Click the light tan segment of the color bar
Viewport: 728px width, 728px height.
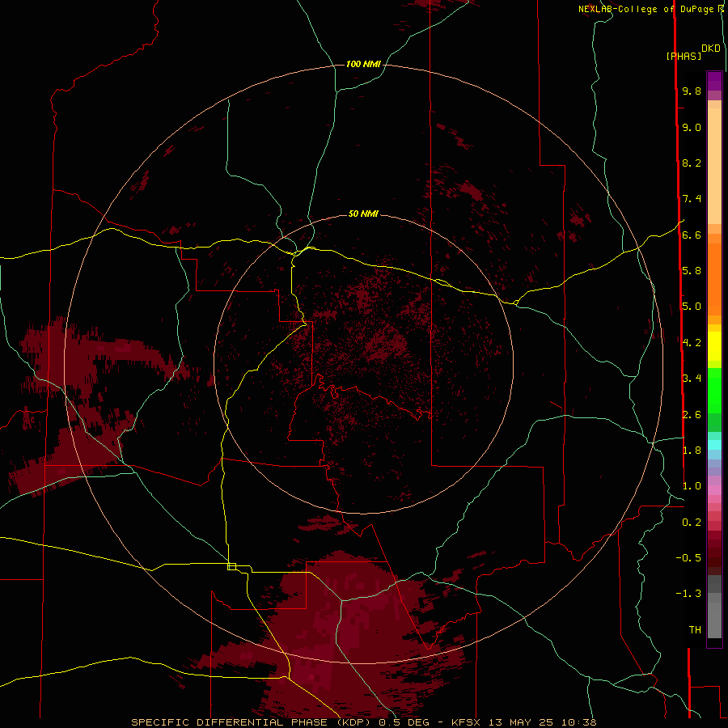(714, 166)
